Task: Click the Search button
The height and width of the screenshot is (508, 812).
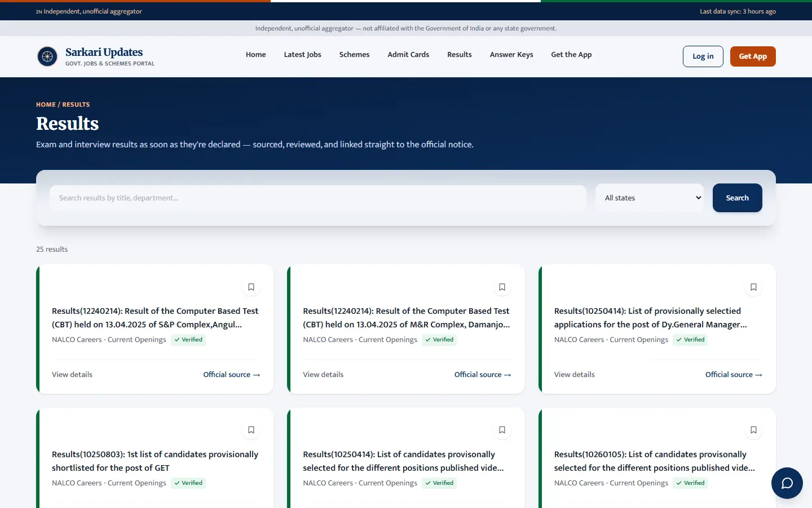Action: click(x=737, y=198)
